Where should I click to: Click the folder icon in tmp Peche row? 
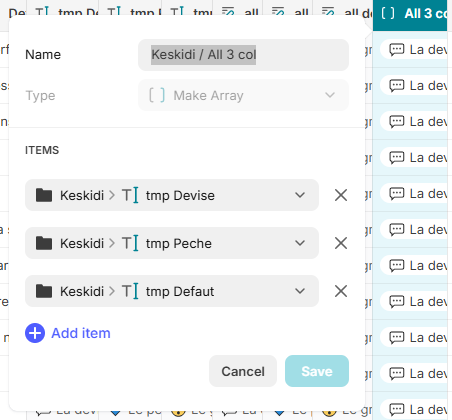pos(44,243)
